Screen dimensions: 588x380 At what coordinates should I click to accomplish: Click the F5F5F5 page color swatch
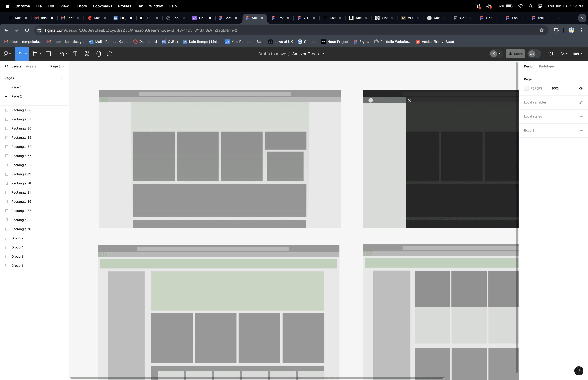[526, 88]
